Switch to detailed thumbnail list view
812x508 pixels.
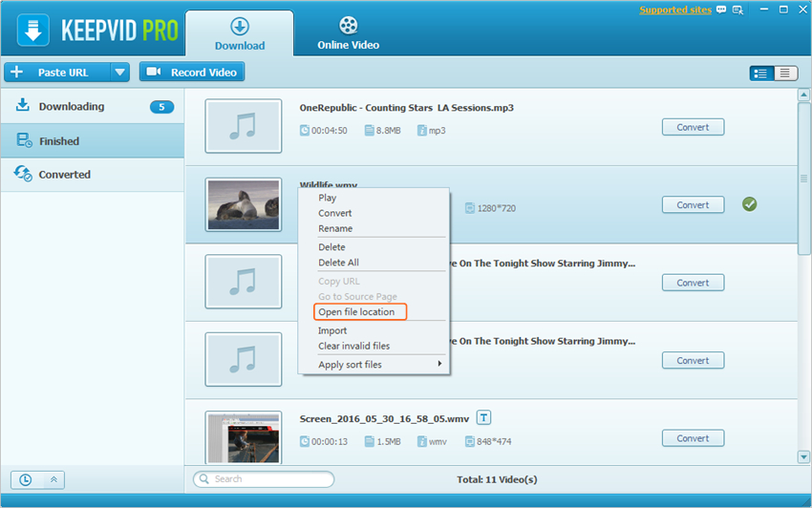point(761,73)
